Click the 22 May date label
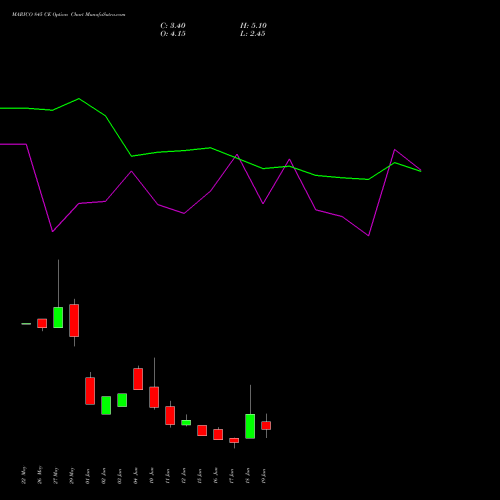The image size is (500, 500). tap(24, 475)
